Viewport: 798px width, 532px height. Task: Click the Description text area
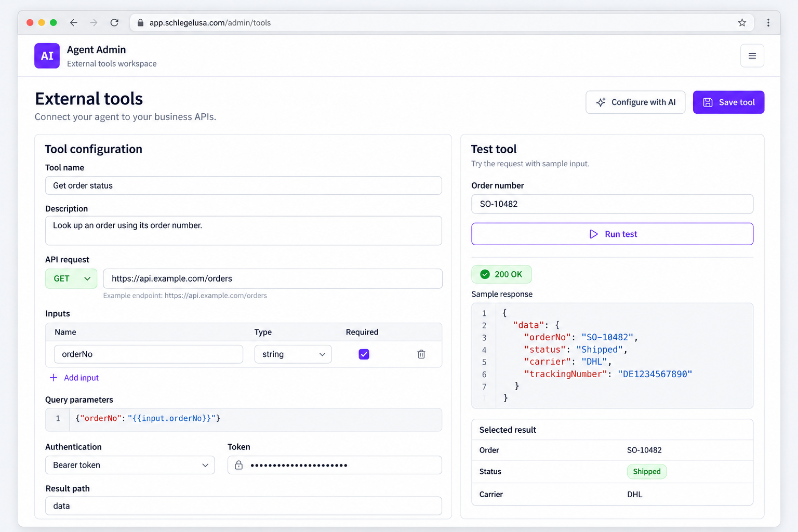[244, 231]
